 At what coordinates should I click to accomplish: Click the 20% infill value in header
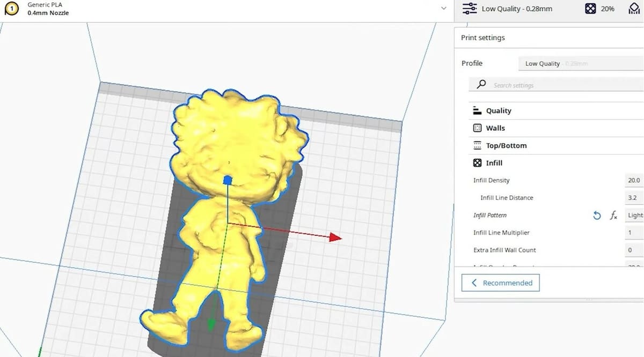[608, 9]
